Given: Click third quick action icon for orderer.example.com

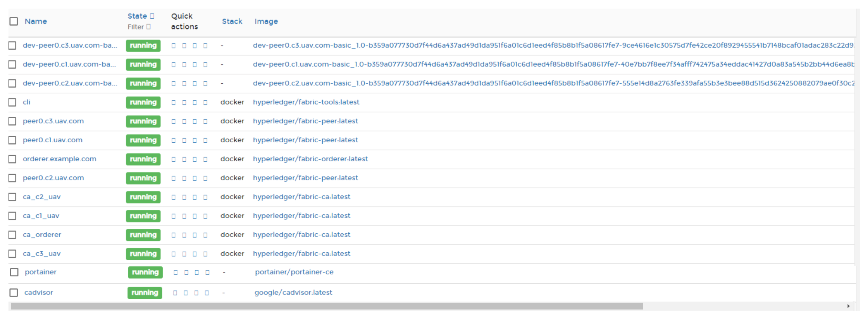Looking at the screenshot, I should (x=195, y=159).
